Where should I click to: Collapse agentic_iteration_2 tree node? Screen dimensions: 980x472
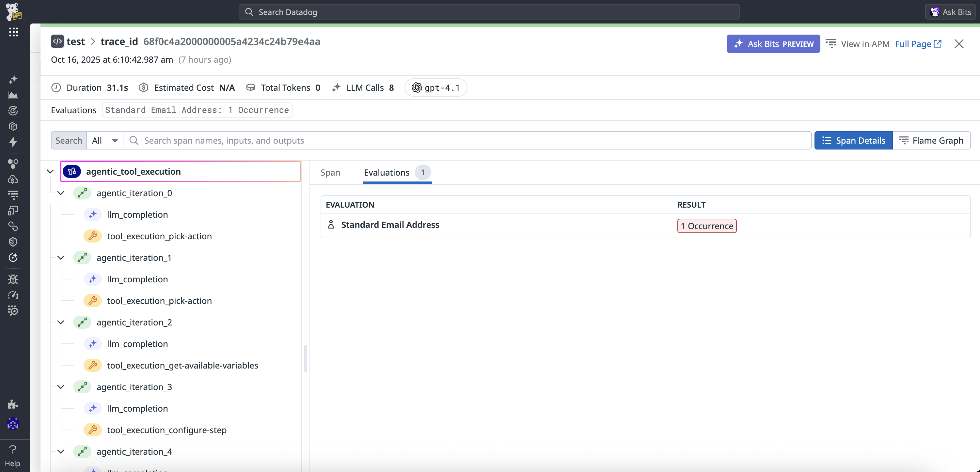[60, 322]
